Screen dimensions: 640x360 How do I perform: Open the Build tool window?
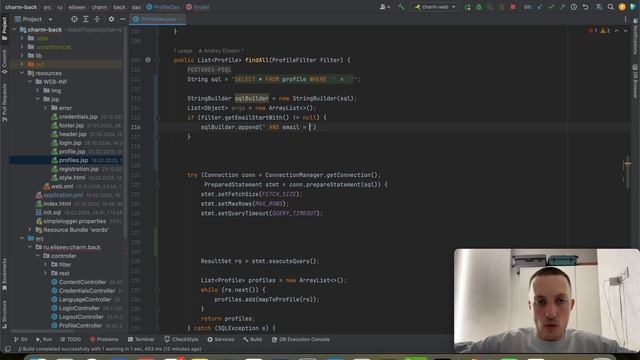coord(252,339)
